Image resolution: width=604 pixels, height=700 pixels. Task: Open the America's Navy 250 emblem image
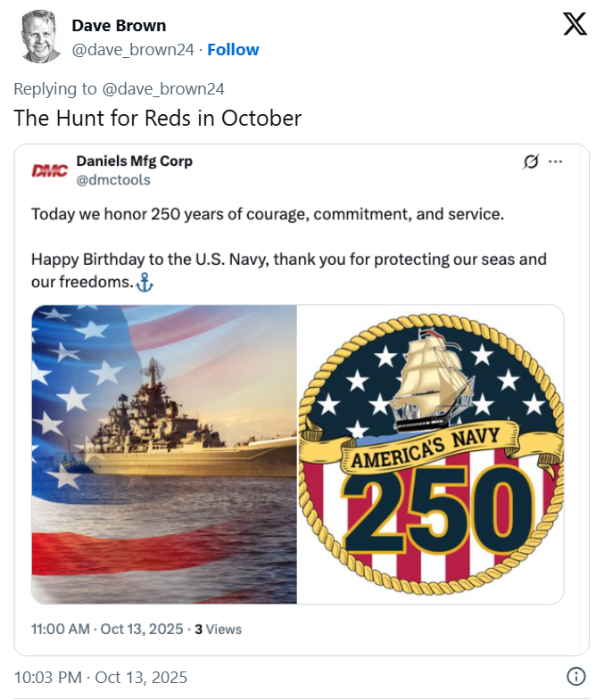pyautogui.click(x=431, y=454)
